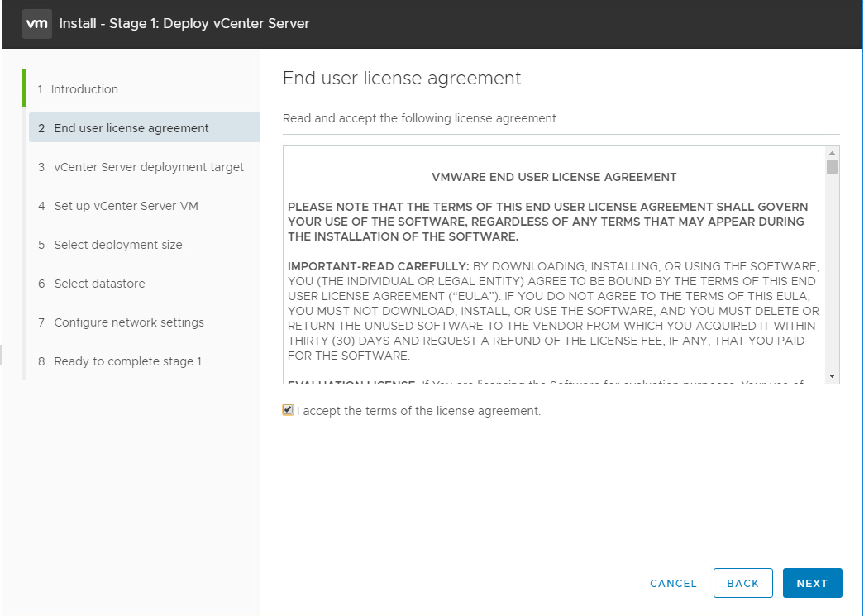Image resolution: width=864 pixels, height=616 pixels.
Task: Go to Configure network settings step
Action: [x=129, y=322]
